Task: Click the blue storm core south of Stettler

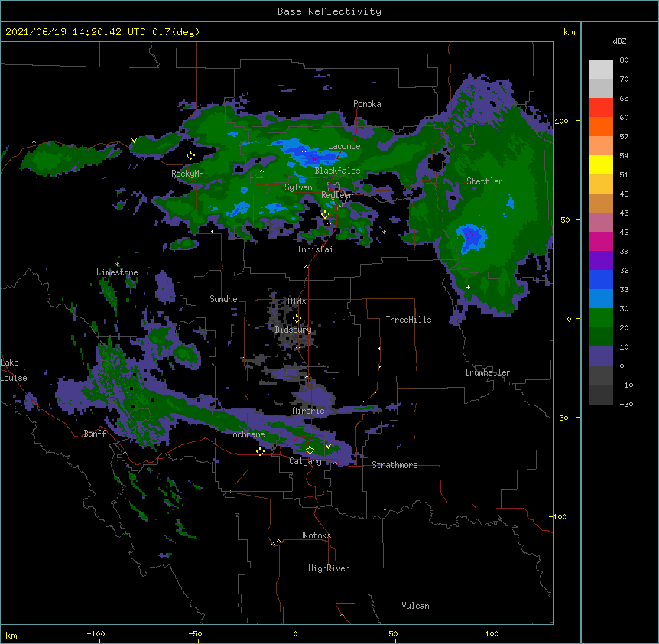Action: pyautogui.click(x=472, y=238)
